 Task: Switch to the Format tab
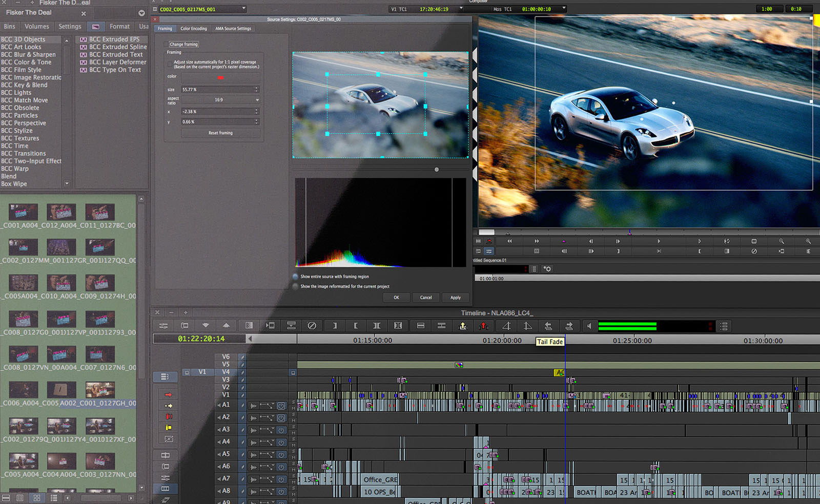[119, 27]
